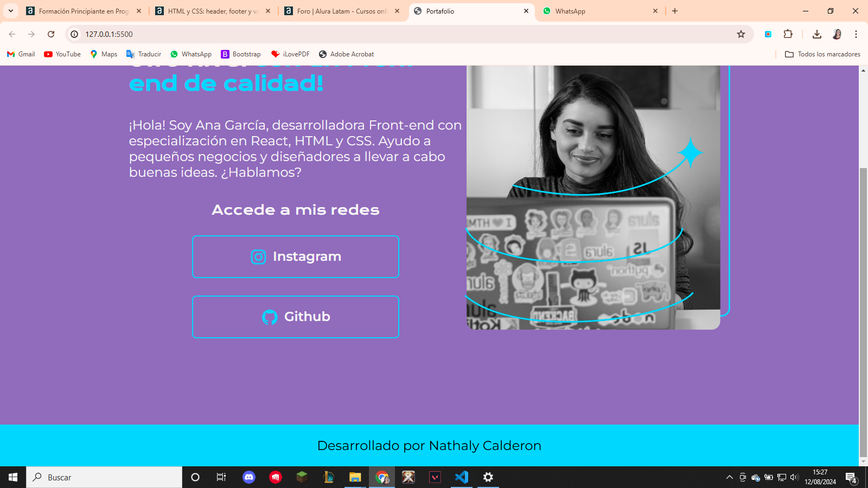Reload the current page

tap(51, 34)
